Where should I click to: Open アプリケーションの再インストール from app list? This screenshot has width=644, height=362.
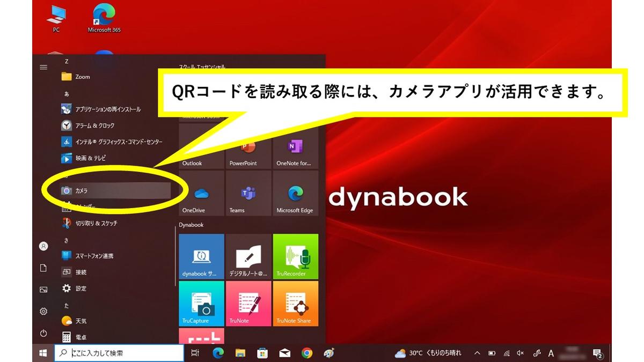pyautogui.click(x=115, y=109)
